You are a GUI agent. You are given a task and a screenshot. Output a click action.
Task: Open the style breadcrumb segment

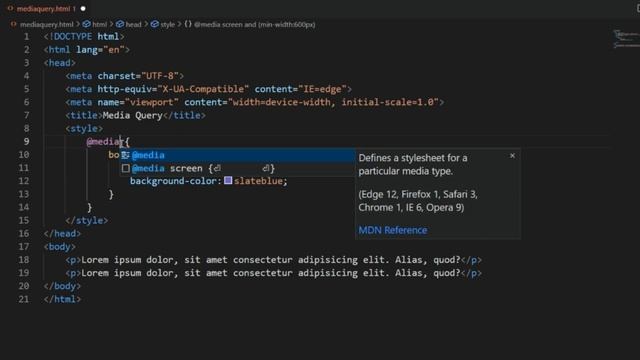(x=167, y=24)
